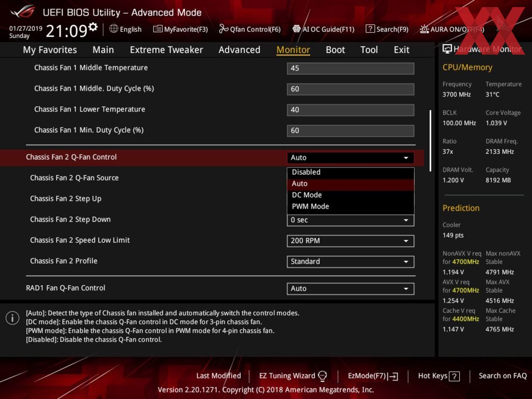Click the 21:09 clock display

(66, 31)
